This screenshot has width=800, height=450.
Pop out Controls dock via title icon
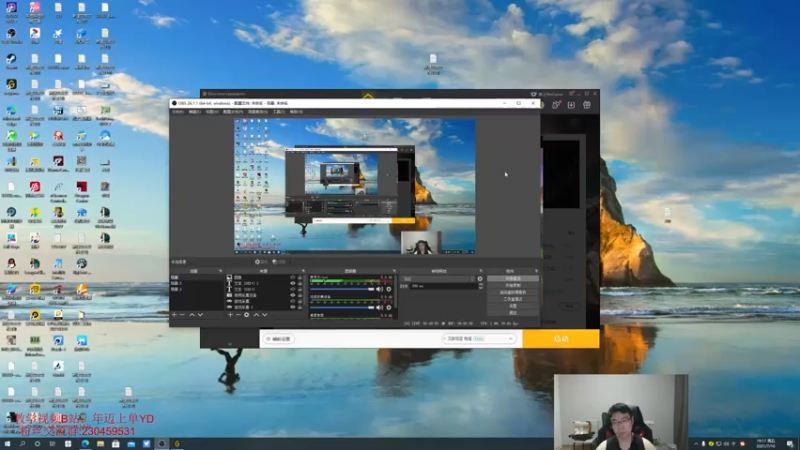click(x=536, y=271)
